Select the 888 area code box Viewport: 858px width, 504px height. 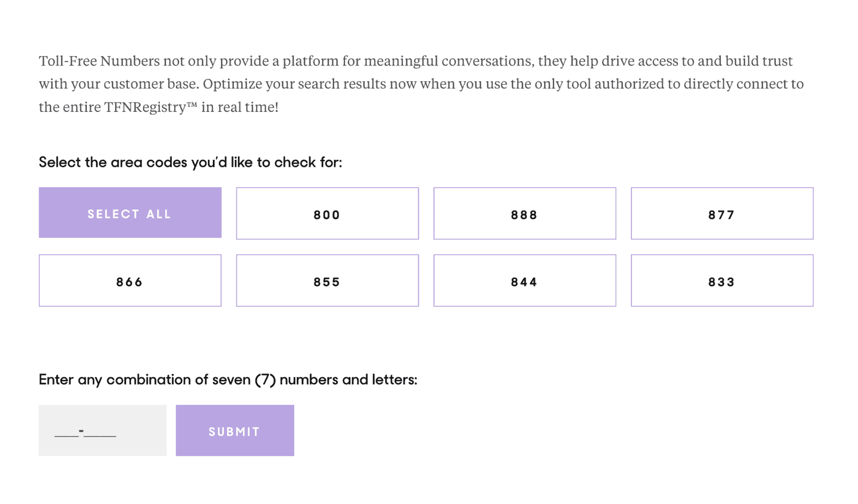525,214
